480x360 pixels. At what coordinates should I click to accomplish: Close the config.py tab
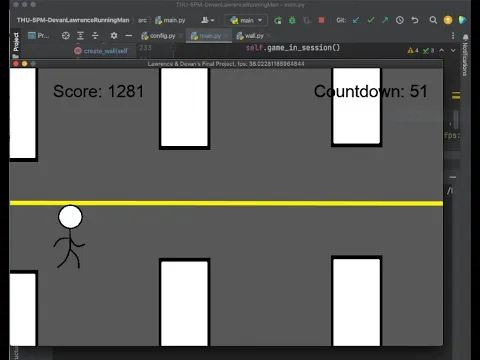[x=181, y=36]
